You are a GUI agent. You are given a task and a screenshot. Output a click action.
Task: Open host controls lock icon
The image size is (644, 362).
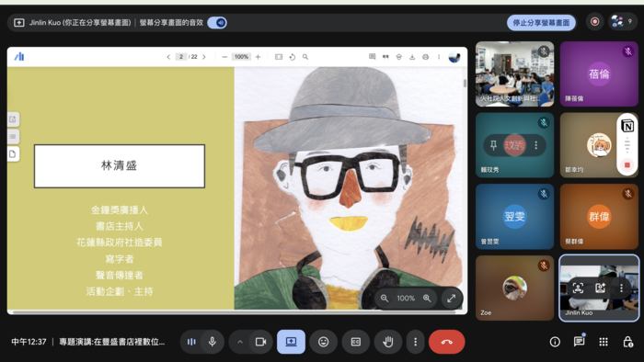click(x=628, y=342)
